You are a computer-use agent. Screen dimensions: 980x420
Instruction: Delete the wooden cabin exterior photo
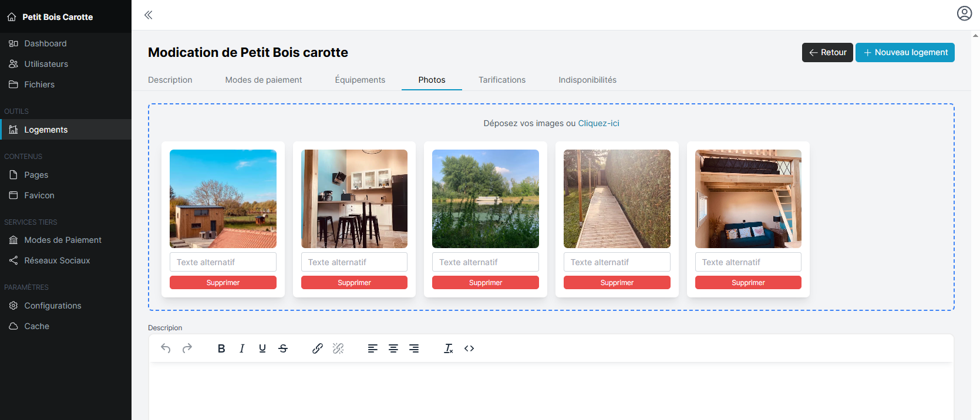tap(223, 283)
